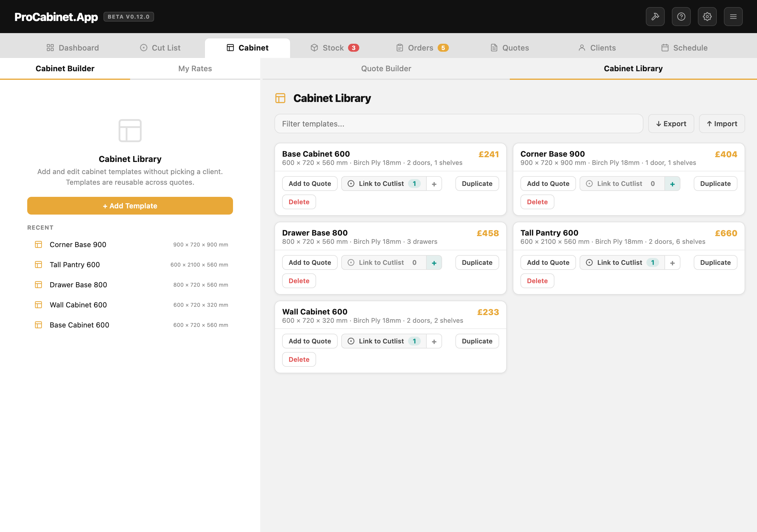Duplicate the Corner Base 900 template
The height and width of the screenshot is (532, 757).
(x=716, y=184)
